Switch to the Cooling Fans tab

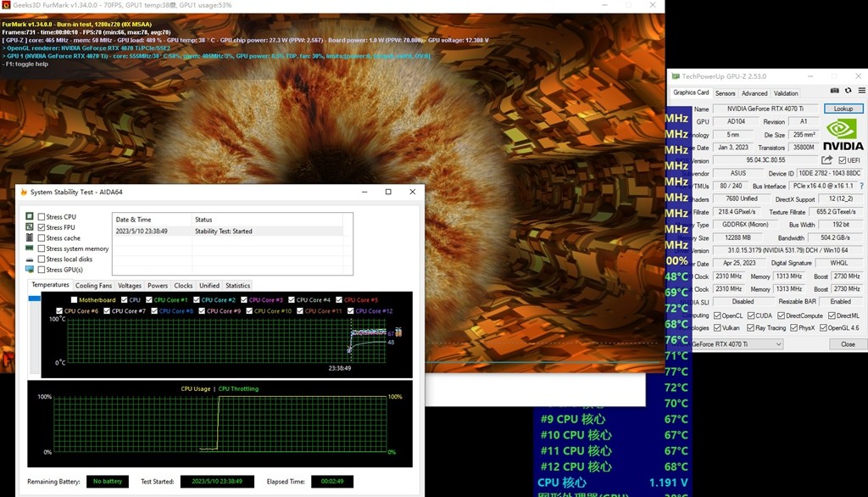pos(93,286)
